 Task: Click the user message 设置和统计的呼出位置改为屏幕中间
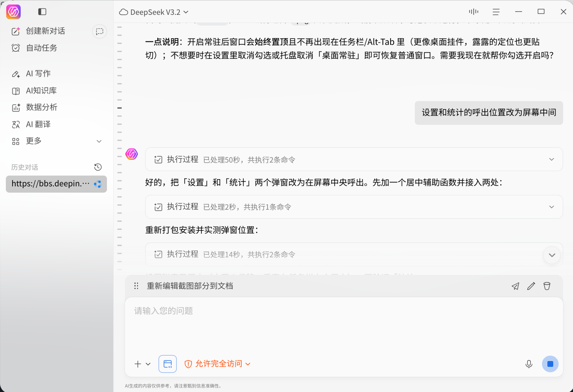tap(489, 113)
